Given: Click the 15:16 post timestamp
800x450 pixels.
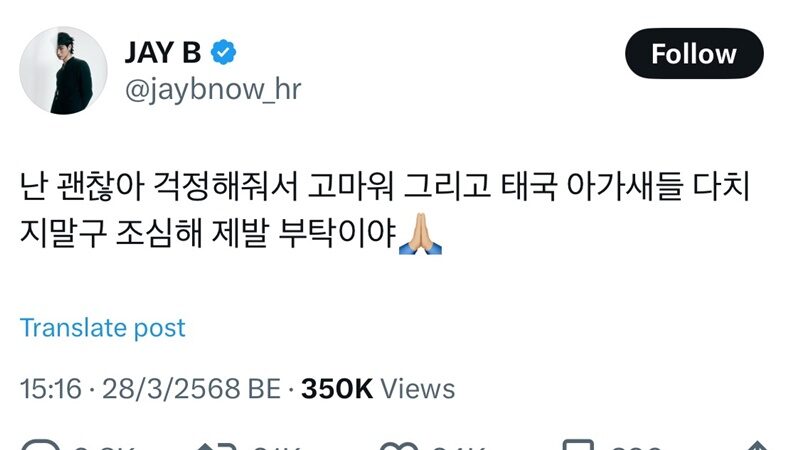Looking at the screenshot, I should 51,389.
